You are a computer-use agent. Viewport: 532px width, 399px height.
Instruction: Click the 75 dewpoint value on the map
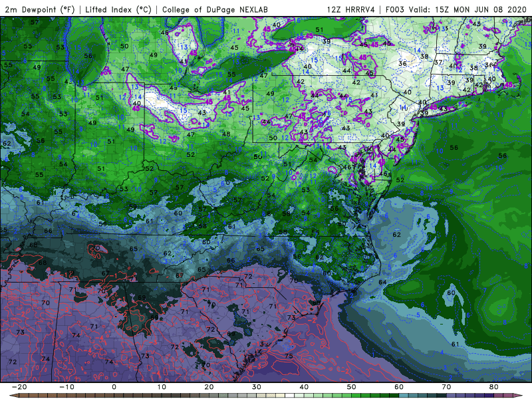(x=289, y=356)
